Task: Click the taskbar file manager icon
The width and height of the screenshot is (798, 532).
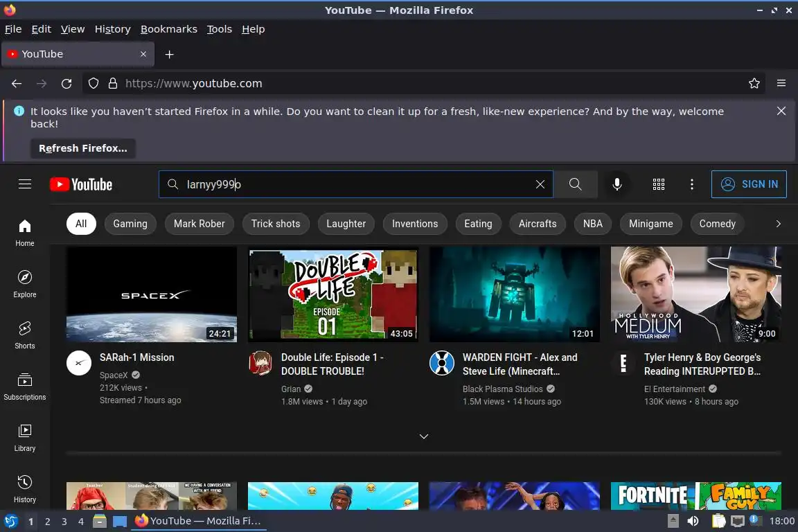Action: 100,521
